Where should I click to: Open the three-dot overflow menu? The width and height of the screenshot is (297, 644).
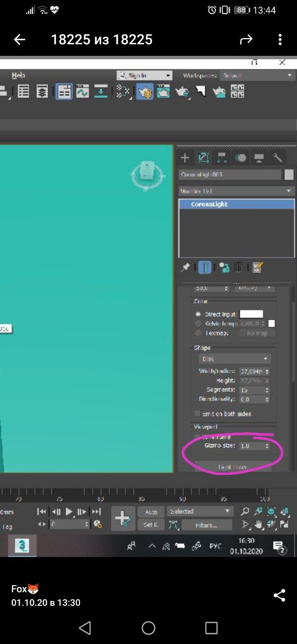(x=280, y=40)
